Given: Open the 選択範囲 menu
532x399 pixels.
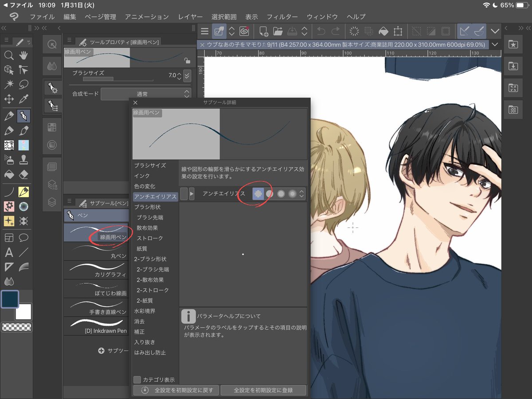Looking at the screenshot, I should (224, 17).
